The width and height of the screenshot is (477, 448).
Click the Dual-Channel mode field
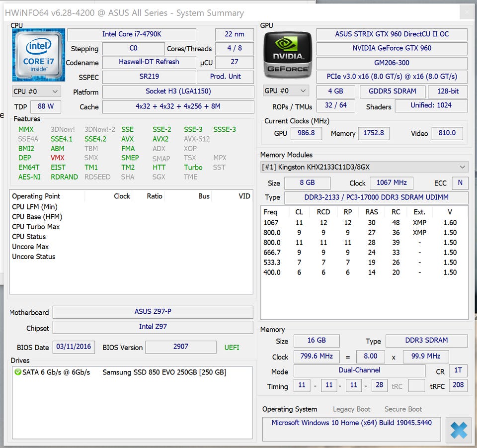359,370
